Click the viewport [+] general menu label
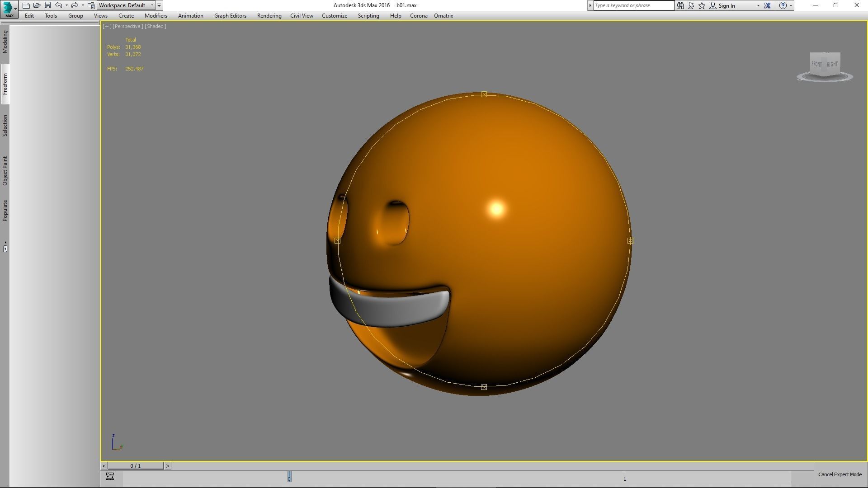Viewport: 868px width, 488px height. point(107,26)
